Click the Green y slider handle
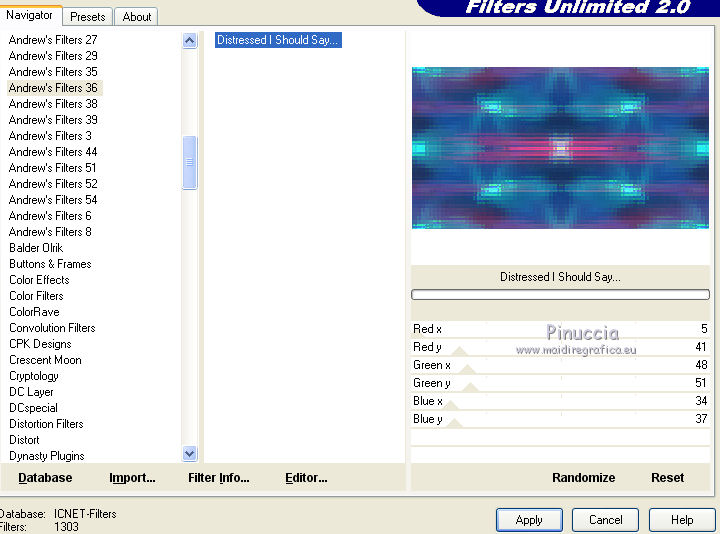 (x=470, y=387)
